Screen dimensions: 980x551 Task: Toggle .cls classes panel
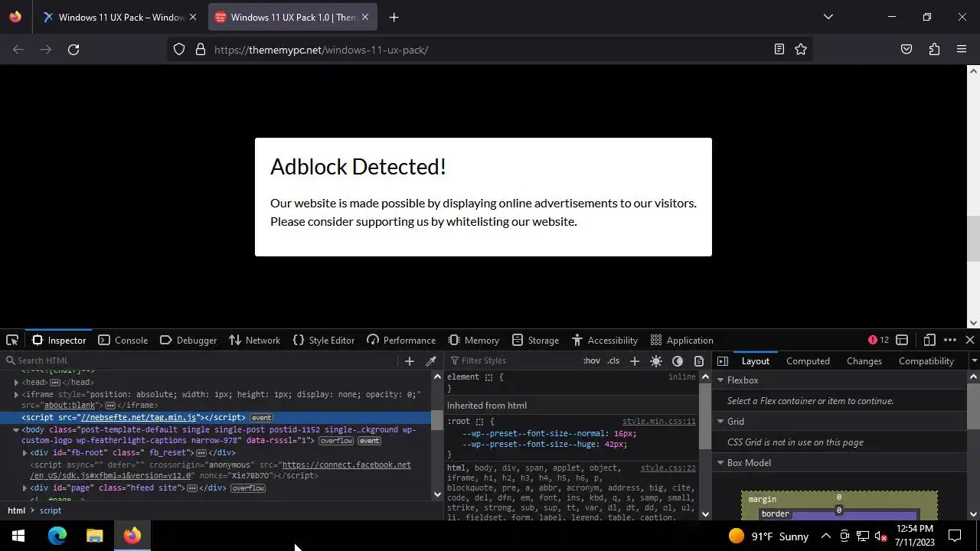point(613,360)
